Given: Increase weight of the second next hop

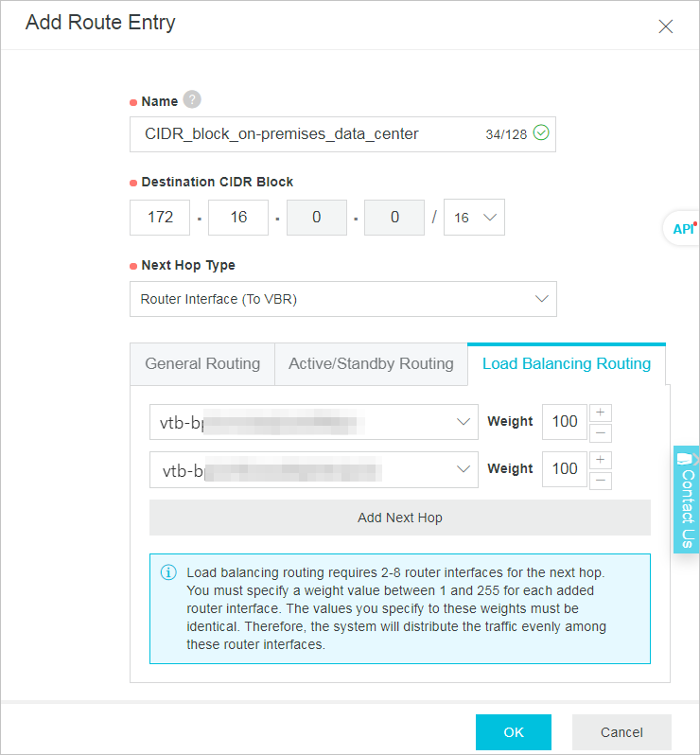Looking at the screenshot, I should click(x=601, y=460).
